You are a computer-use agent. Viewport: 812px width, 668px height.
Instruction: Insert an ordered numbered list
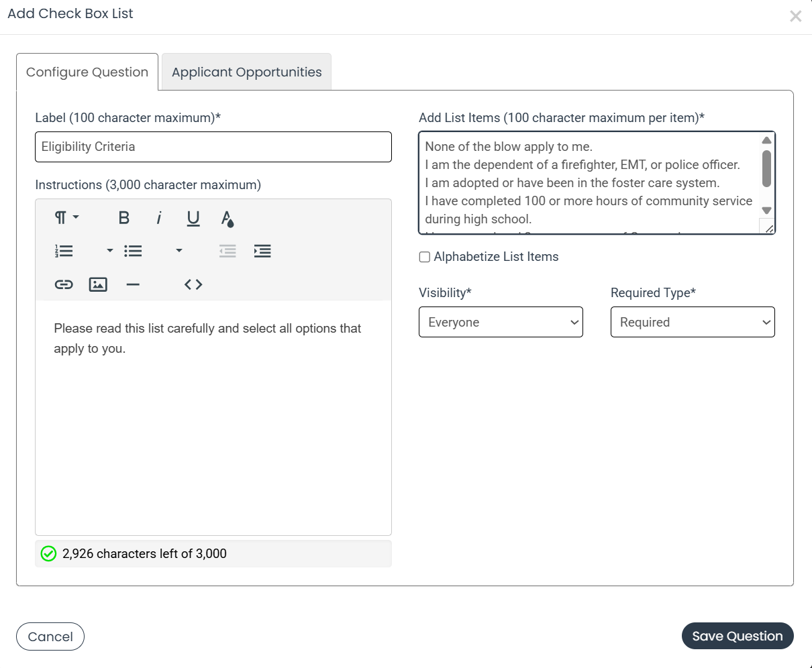tap(64, 251)
